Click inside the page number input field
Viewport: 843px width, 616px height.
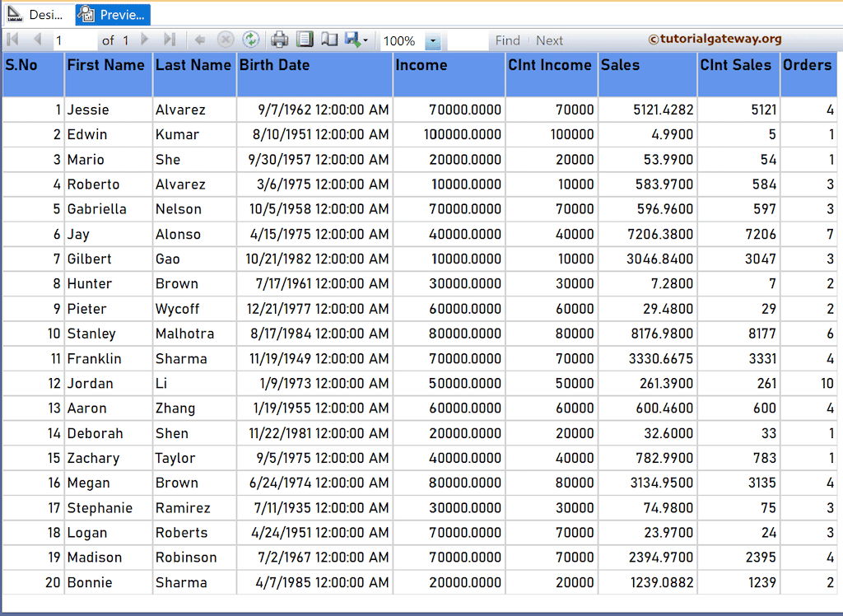point(74,39)
